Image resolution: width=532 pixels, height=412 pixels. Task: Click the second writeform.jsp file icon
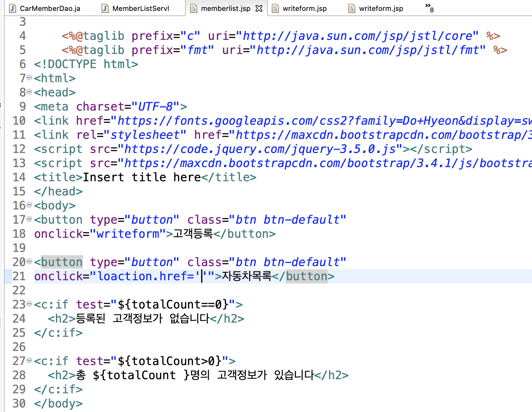(352, 8)
